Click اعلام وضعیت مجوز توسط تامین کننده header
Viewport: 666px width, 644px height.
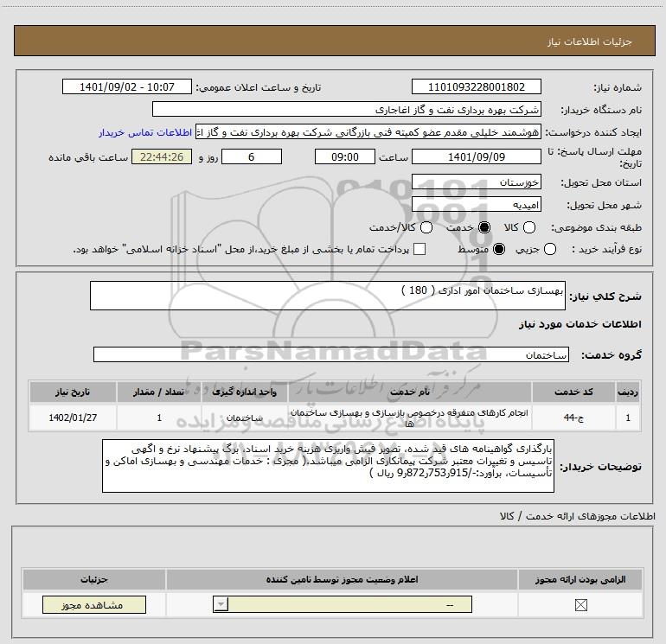click(342, 579)
